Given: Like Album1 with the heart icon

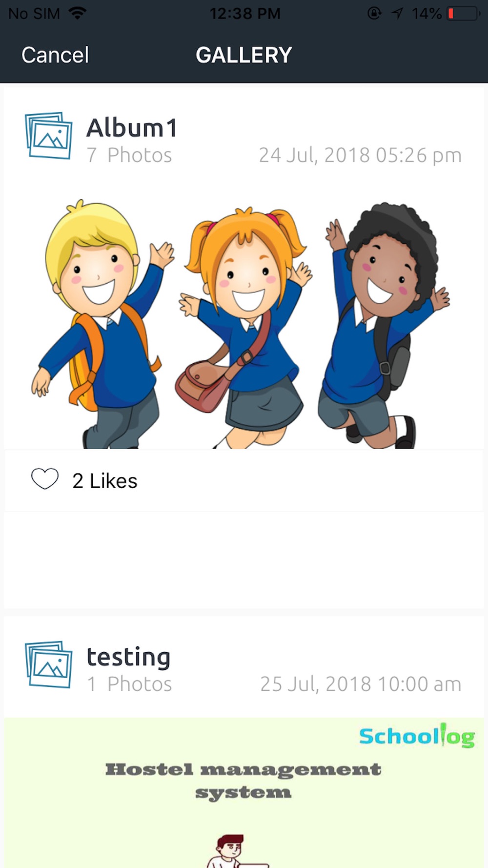Looking at the screenshot, I should tap(45, 479).
